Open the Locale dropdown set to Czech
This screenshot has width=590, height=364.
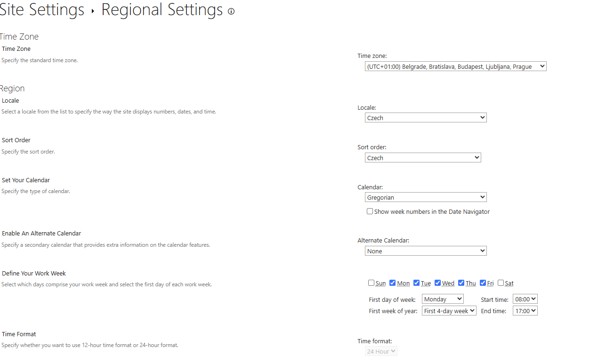coord(426,118)
